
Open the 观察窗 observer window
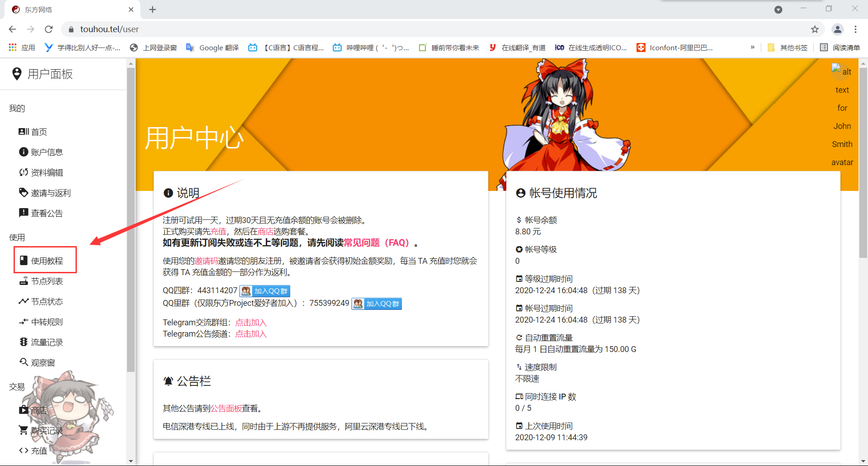tap(44, 362)
